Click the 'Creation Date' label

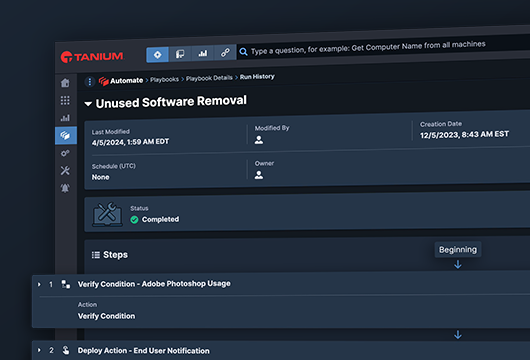pyautogui.click(x=441, y=124)
